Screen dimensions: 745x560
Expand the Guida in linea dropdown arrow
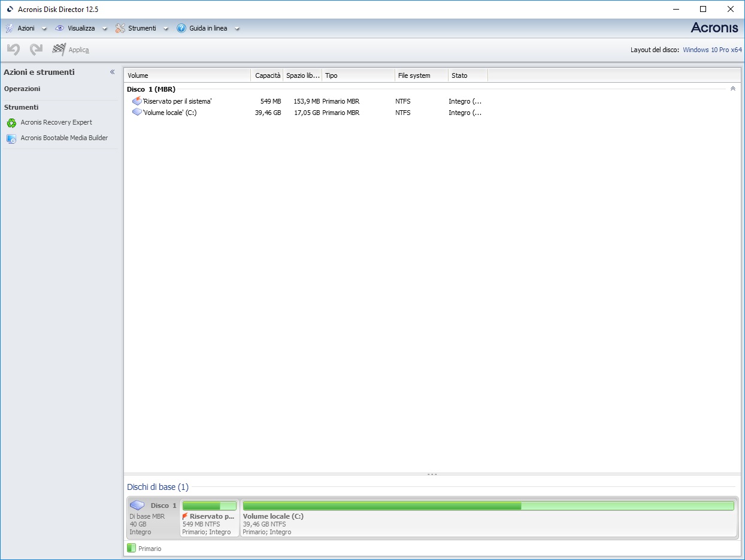tap(237, 29)
